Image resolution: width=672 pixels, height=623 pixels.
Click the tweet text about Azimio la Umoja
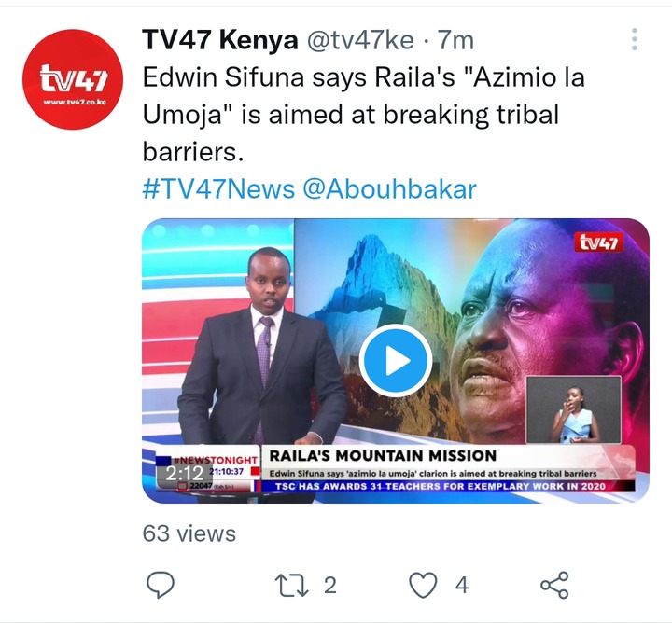coord(363,115)
